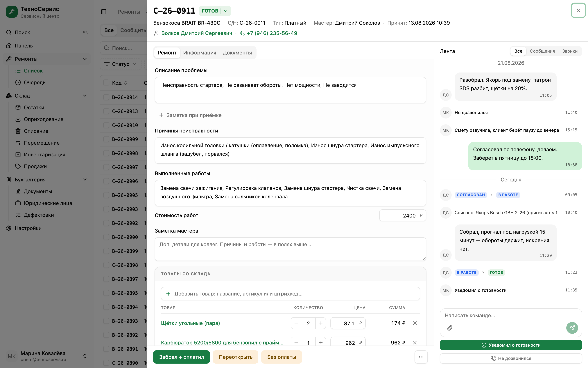Open Продажи tag item
This screenshot has width=588, height=368.
51,166
